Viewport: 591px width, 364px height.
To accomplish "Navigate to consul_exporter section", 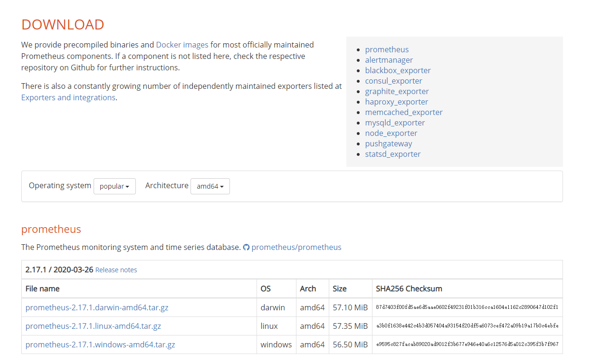I will point(393,81).
